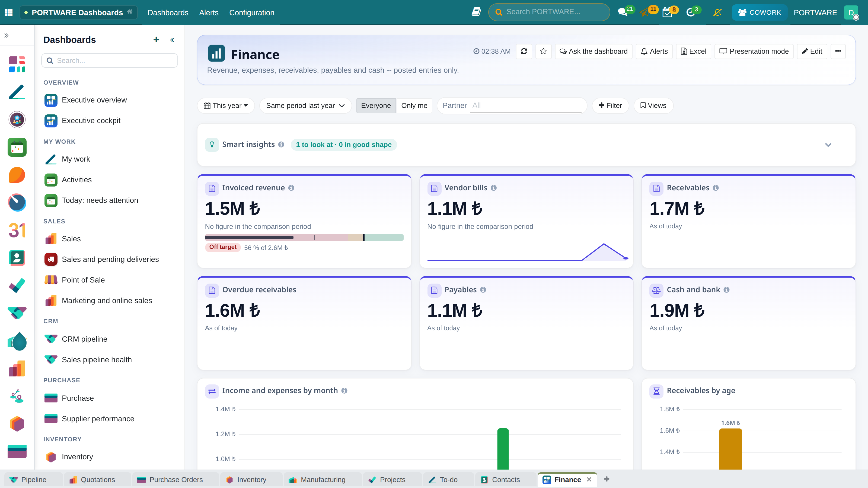Click the green bar in income chart

point(503,449)
